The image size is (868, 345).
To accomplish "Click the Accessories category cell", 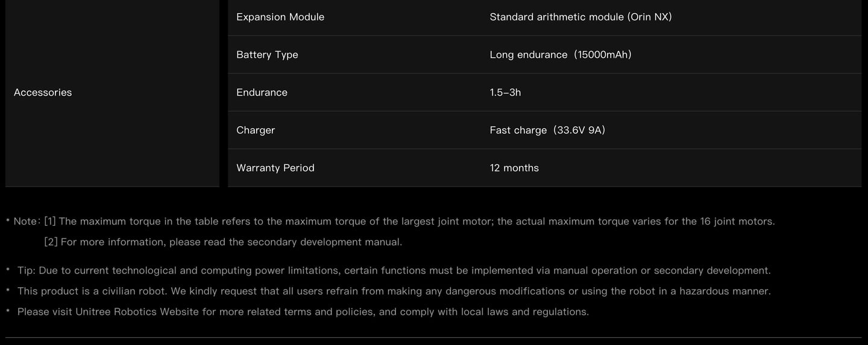I will 43,92.
